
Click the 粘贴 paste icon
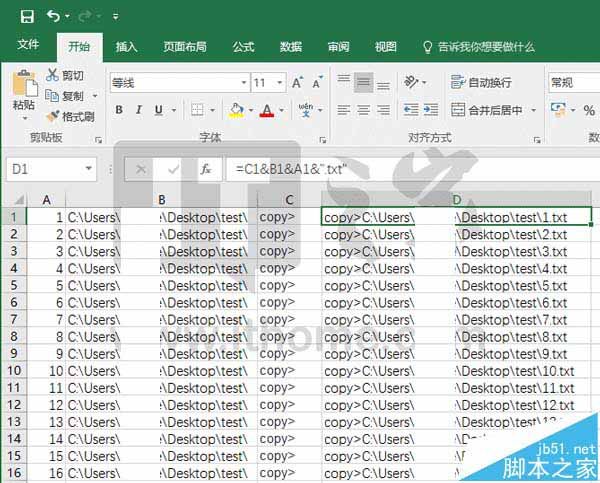tap(24, 83)
